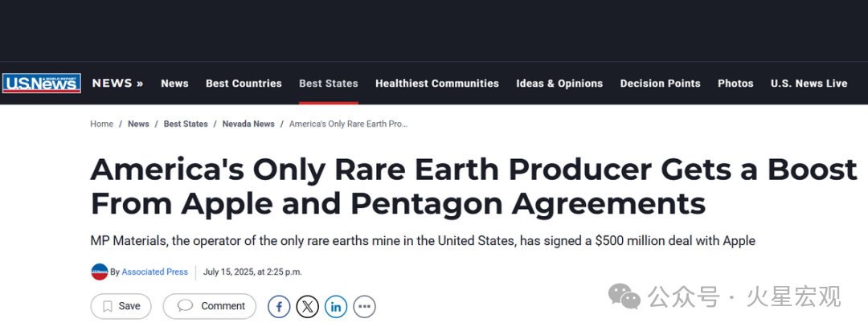The image size is (868, 331).
Task: Open U.S. News Live
Action: (809, 84)
